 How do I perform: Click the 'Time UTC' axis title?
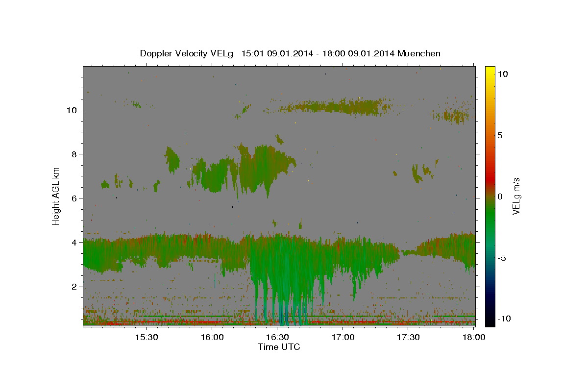(x=279, y=347)
